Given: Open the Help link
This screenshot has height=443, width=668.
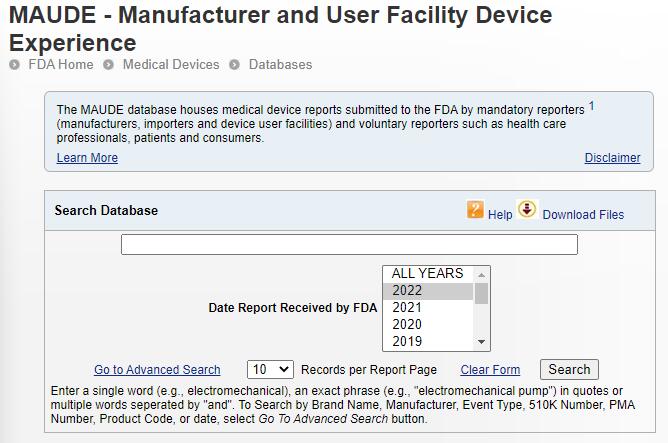Looking at the screenshot, I should 500,215.
